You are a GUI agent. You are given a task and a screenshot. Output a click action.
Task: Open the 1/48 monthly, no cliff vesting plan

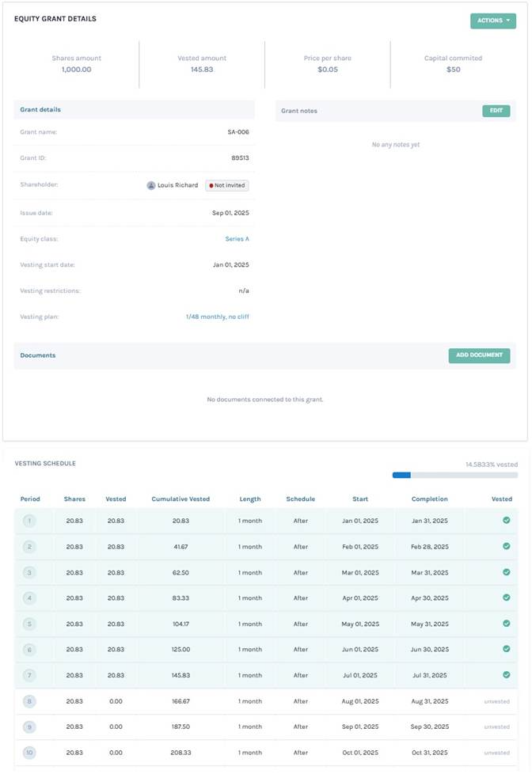coord(217,317)
